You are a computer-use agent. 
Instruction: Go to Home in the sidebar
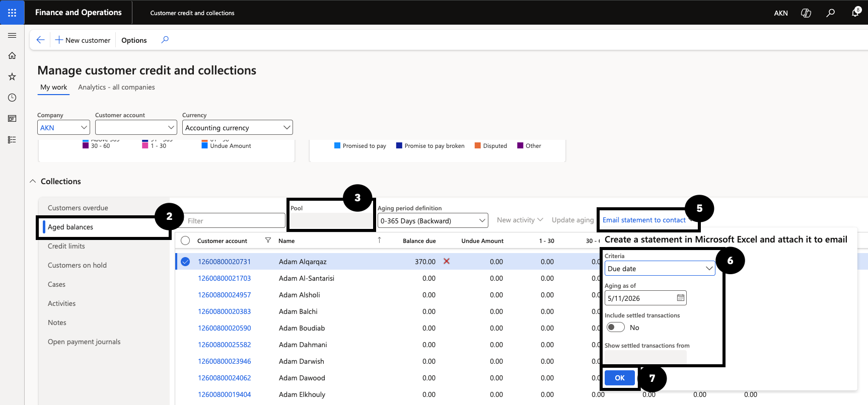pos(12,56)
